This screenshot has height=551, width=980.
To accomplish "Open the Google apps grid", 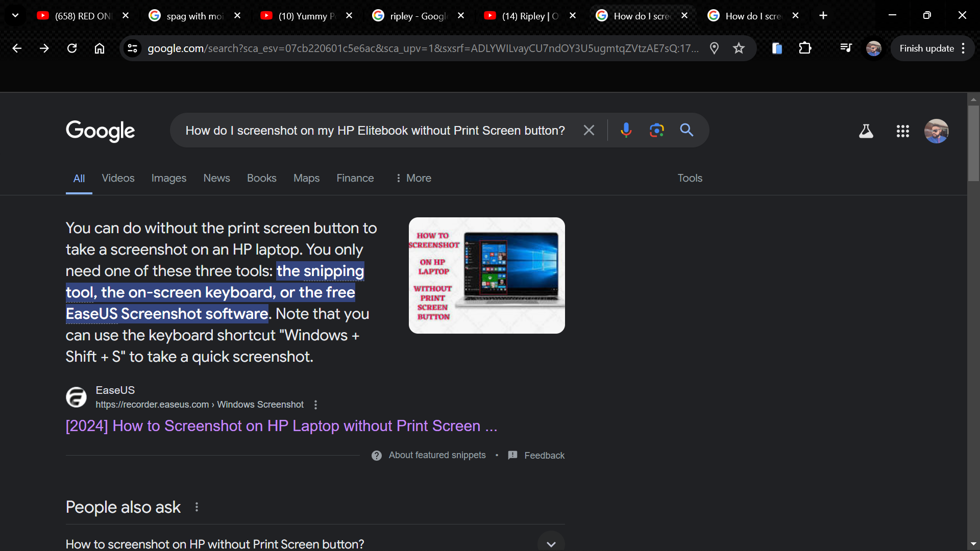I will tap(902, 131).
